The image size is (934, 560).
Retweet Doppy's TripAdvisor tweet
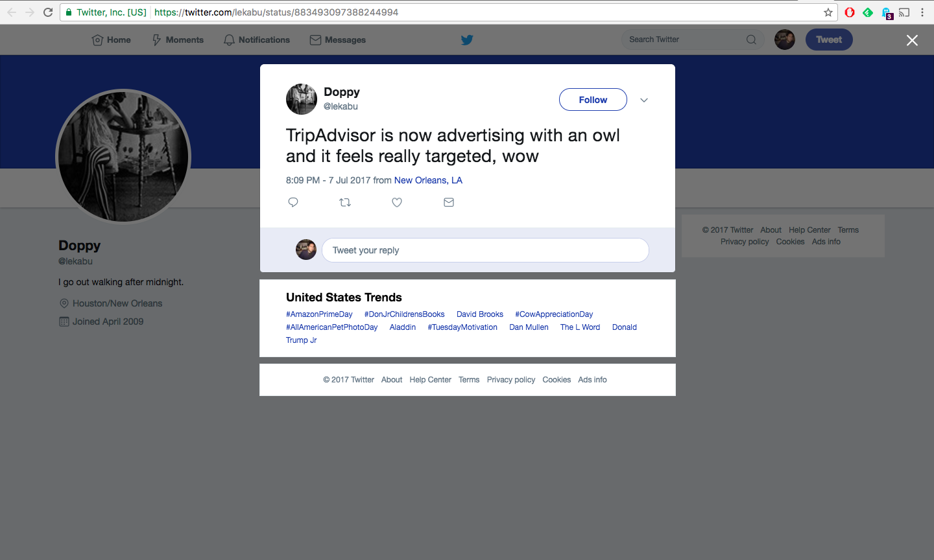point(345,202)
